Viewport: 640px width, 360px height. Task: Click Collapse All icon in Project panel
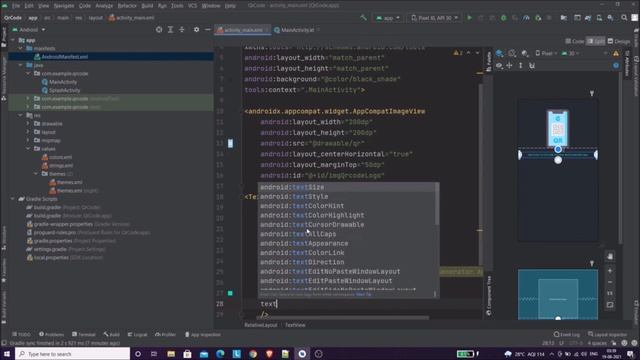point(182,30)
